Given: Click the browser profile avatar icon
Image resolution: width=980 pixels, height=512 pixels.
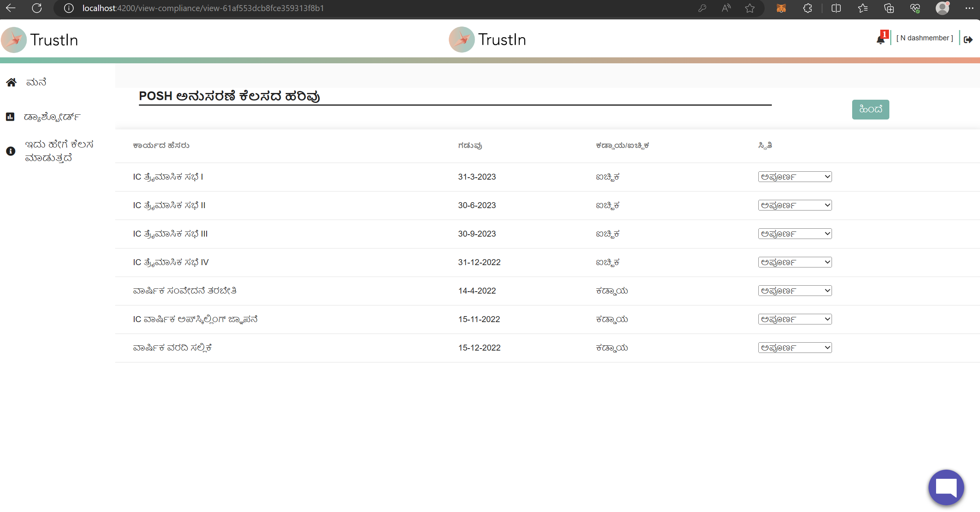Looking at the screenshot, I should tap(942, 8).
